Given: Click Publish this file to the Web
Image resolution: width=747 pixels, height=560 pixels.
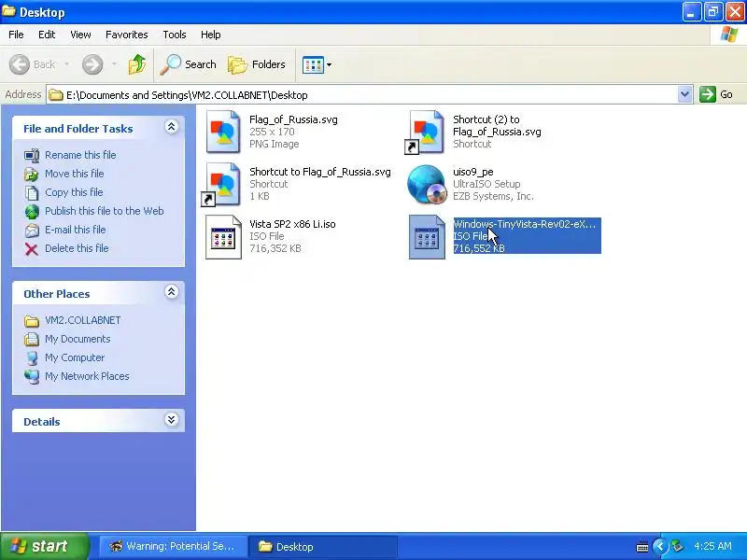Looking at the screenshot, I should tap(105, 211).
